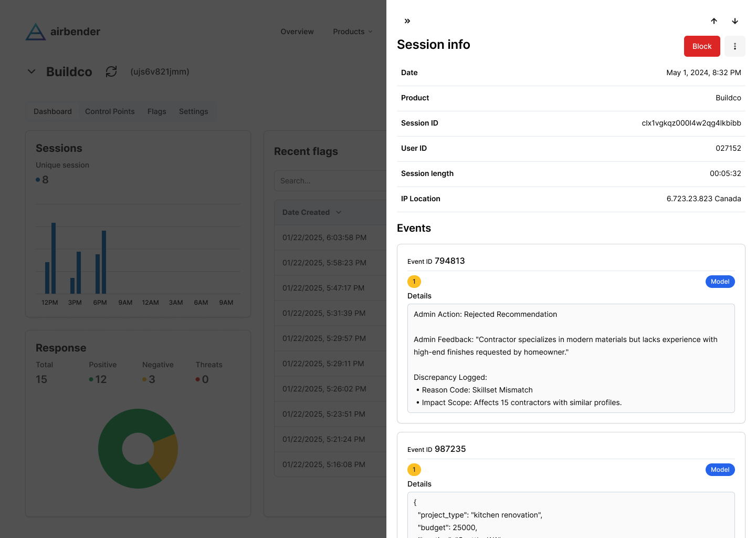The width and height of the screenshot is (756, 538).
Task: Select flag row 01/22/2025, 5:29:11 PM
Action: pos(330,364)
